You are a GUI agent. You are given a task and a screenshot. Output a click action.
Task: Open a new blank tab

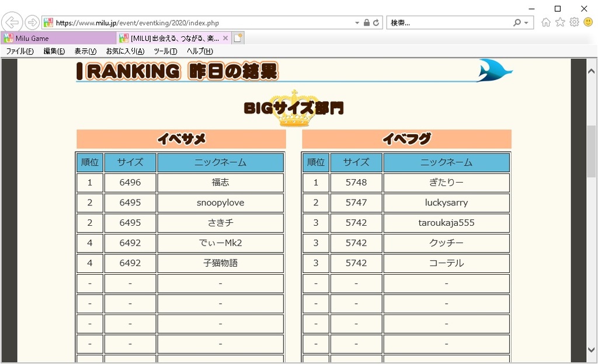[x=238, y=38]
